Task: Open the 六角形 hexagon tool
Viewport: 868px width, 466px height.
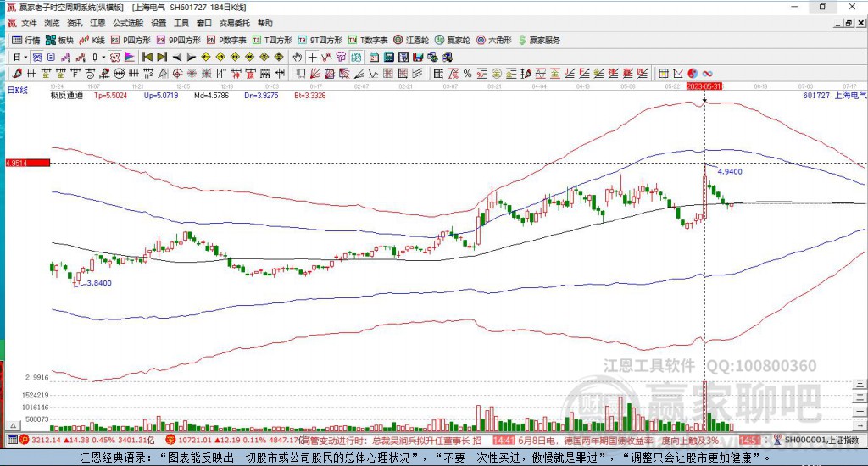Action: tap(494, 40)
